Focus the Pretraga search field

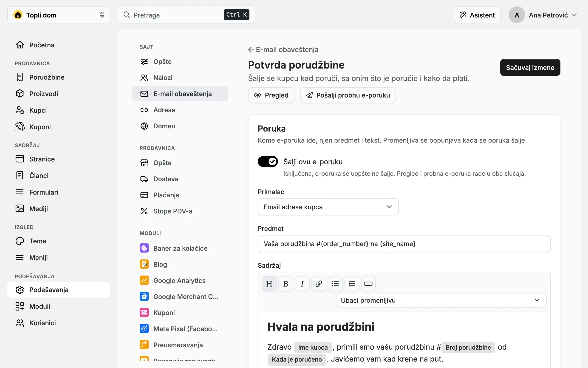point(186,15)
